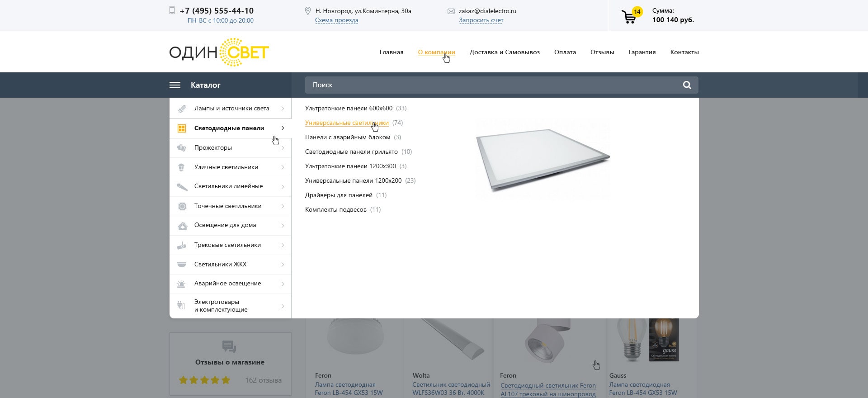Click the ОДИН СВЕТ logo
This screenshot has height=398, width=868.
pos(219,52)
